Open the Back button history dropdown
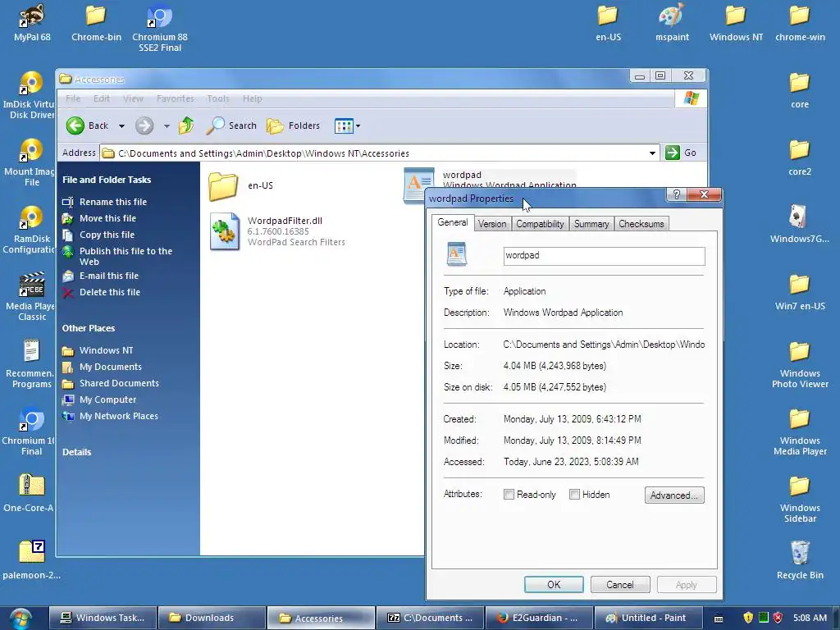 (x=121, y=126)
